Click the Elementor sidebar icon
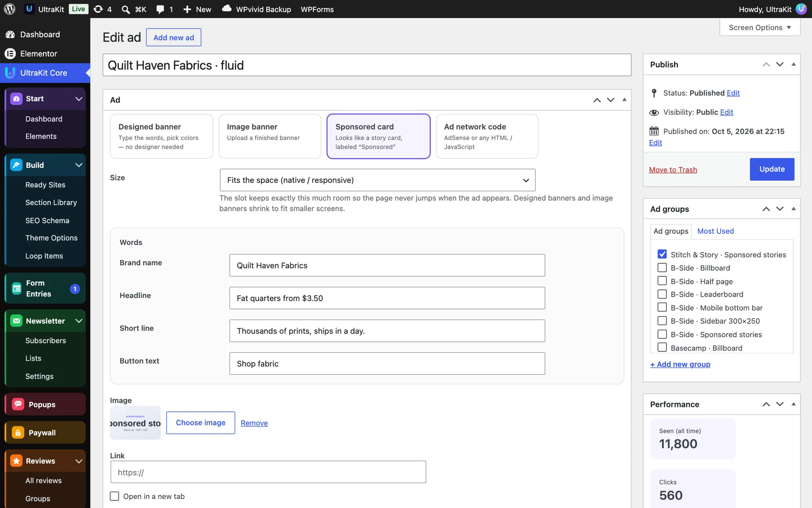 coord(10,54)
